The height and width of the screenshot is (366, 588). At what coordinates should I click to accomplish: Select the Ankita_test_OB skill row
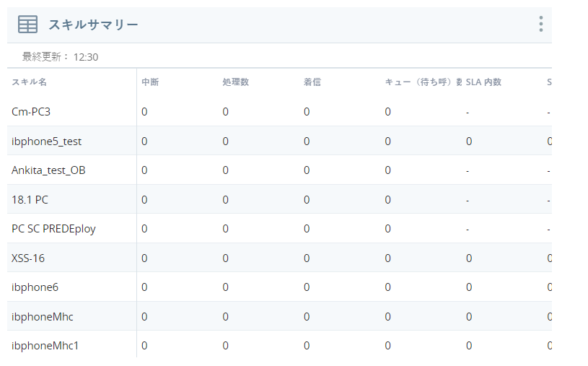point(279,170)
